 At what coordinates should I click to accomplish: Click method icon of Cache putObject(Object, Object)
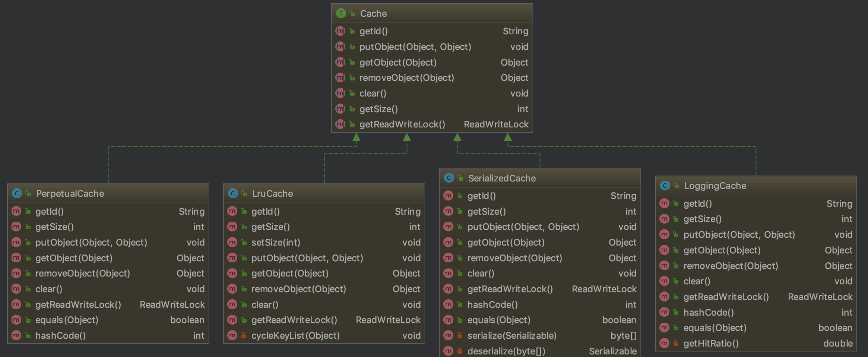pos(340,47)
